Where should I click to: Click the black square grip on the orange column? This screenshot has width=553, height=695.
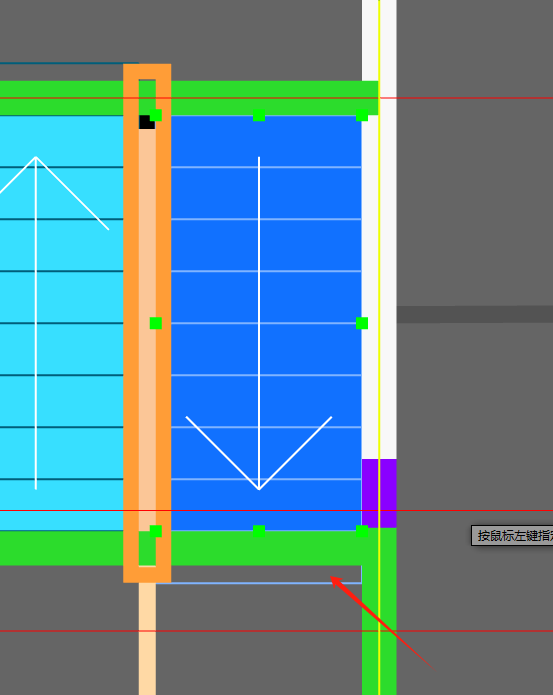[x=147, y=122]
